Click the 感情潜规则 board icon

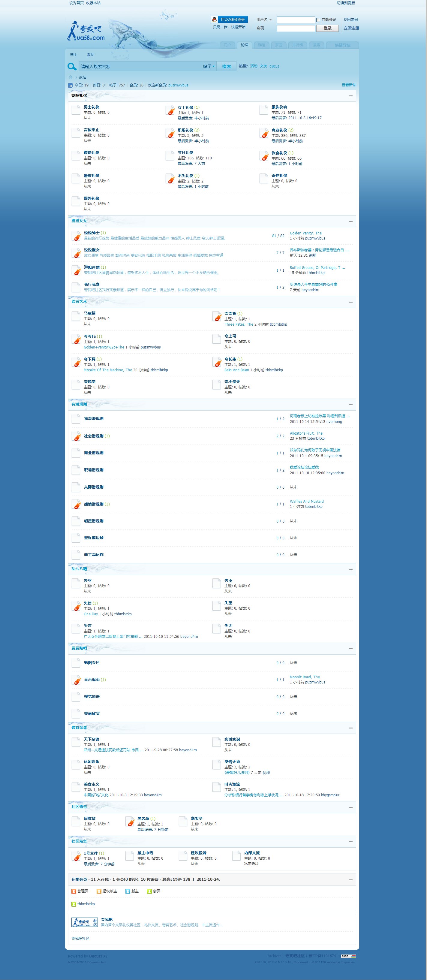(x=77, y=504)
